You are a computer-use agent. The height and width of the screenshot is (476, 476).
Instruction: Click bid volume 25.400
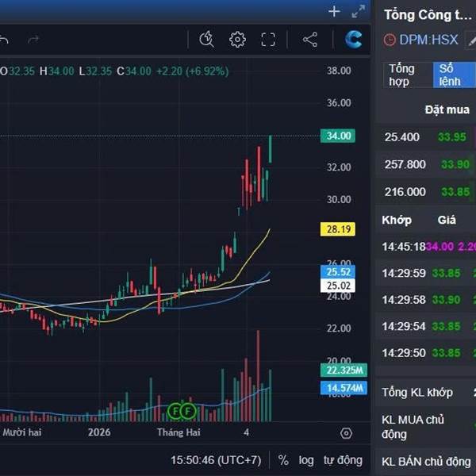coord(402,137)
